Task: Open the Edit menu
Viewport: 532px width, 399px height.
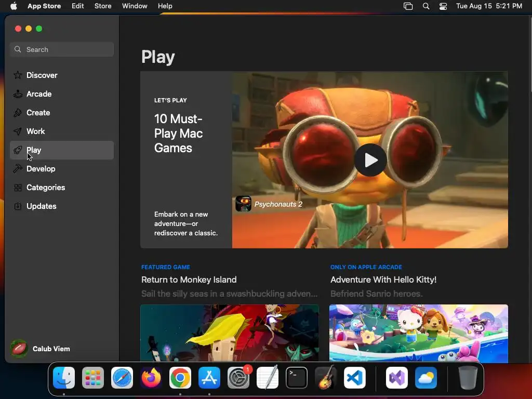Action: pyautogui.click(x=78, y=6)
